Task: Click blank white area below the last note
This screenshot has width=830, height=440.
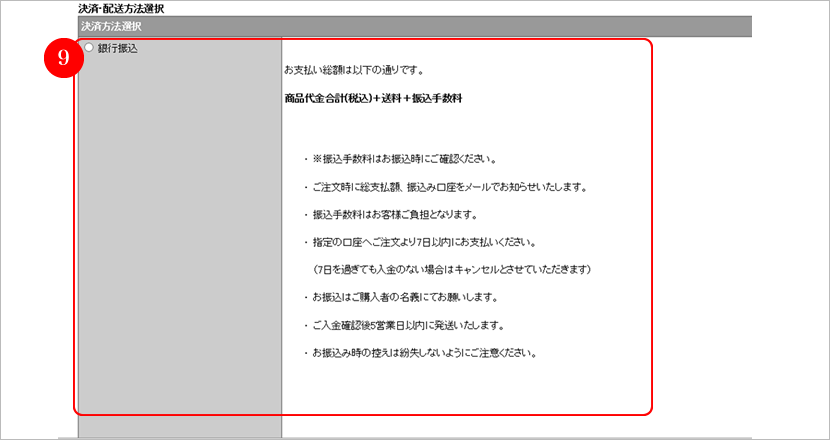Action: click(x=460, y=390)
